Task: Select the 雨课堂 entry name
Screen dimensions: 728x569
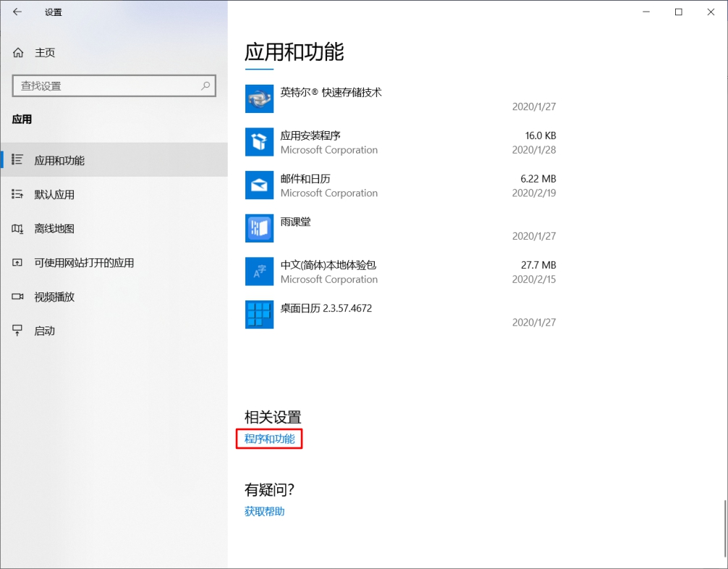Action: pyautogui.click(x=295, y=222)
